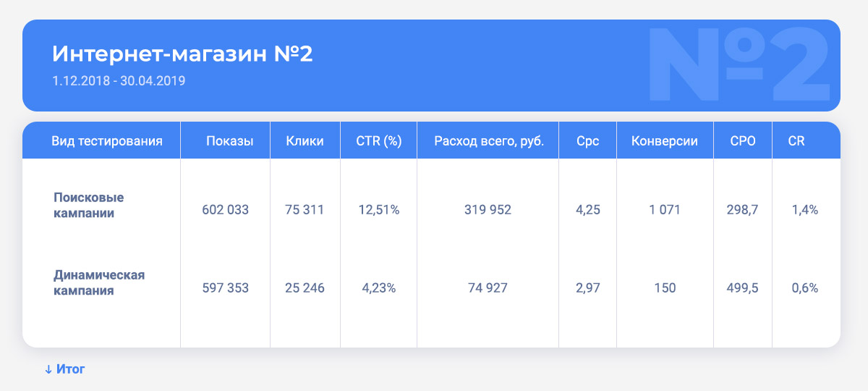Click the Cpc column header
This screenshot has width=868, height=391.
coord(588,141)
